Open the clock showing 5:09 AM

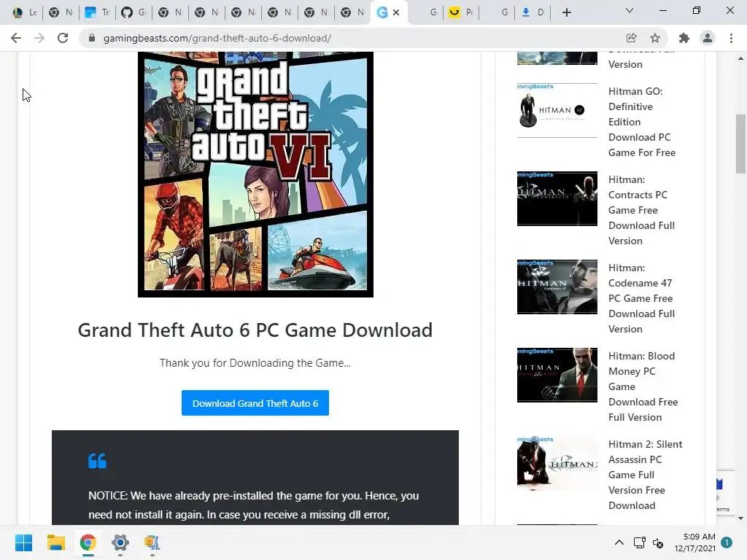point(694,542)
